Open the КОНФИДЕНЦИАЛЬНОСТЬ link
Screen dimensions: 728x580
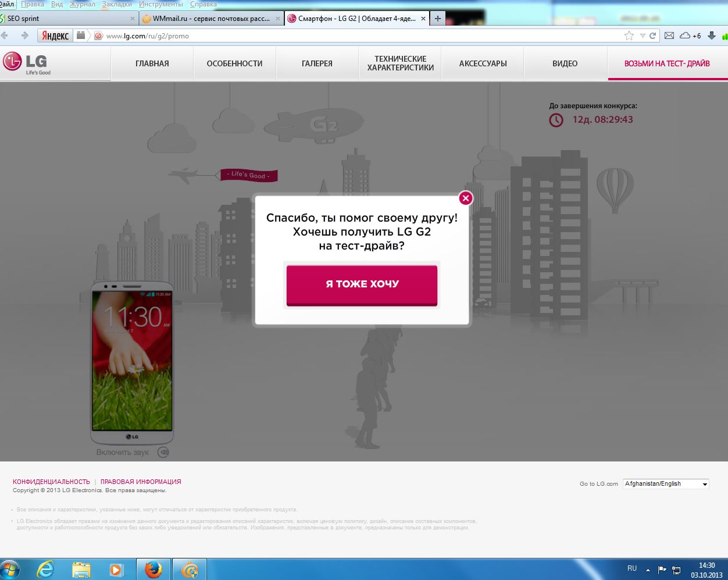point(51,482)
